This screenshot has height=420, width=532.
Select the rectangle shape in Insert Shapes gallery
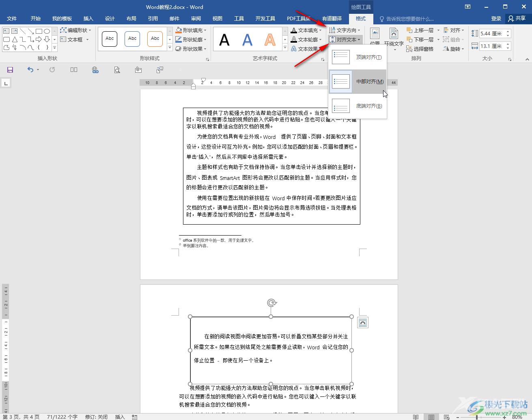coord(39,31)
